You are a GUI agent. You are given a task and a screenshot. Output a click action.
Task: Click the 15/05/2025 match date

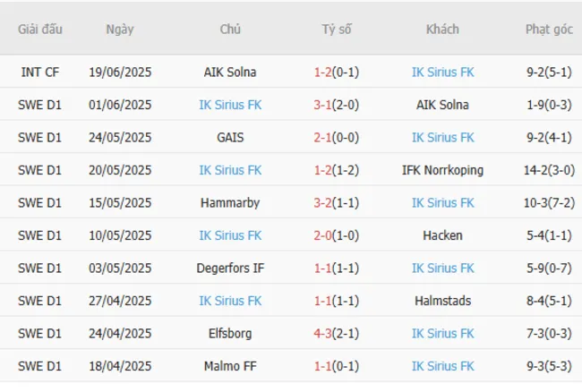(119, 203)
